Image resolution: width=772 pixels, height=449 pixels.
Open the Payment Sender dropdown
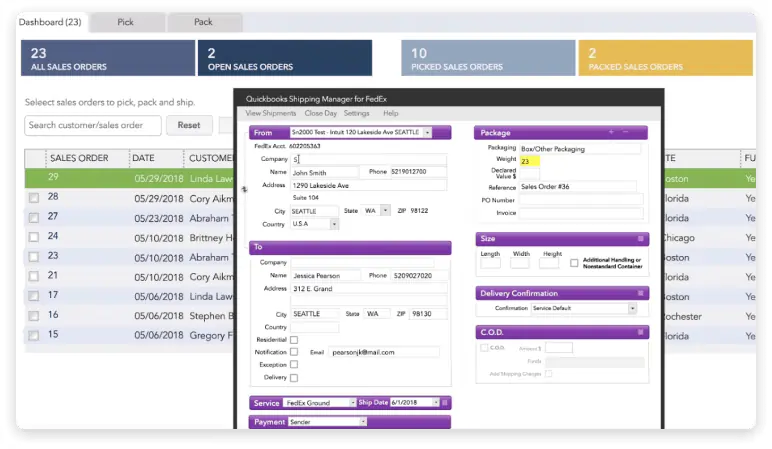point(362,422)
